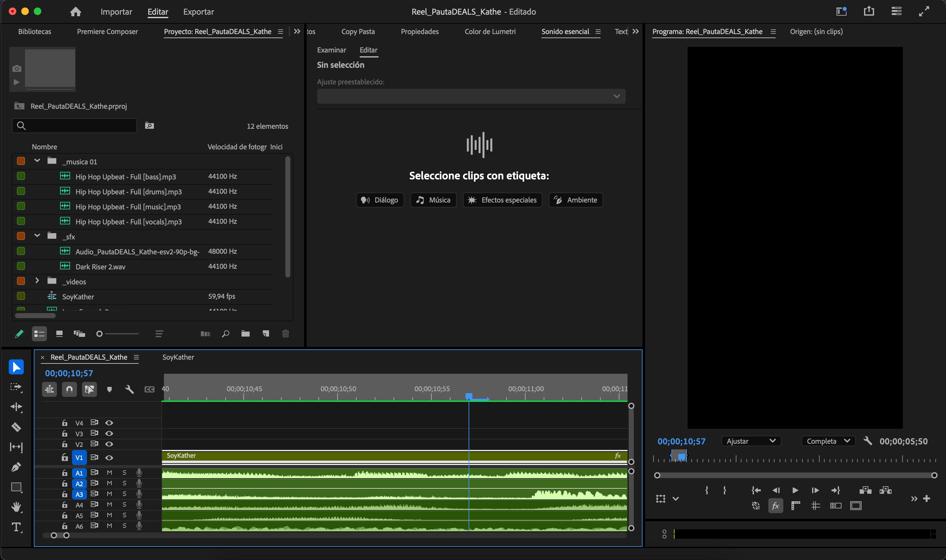Lock video track V4
Viewport: 946px width, 560px height.
pos(64,423)
